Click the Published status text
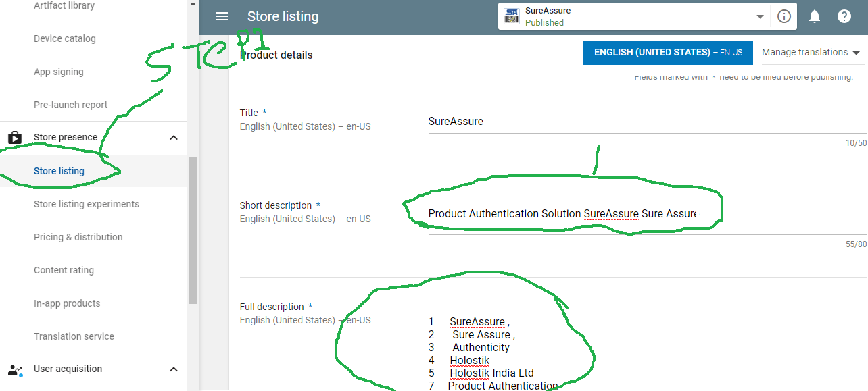Viewport: 868px width, 391px height. click(x=544, y=22)
